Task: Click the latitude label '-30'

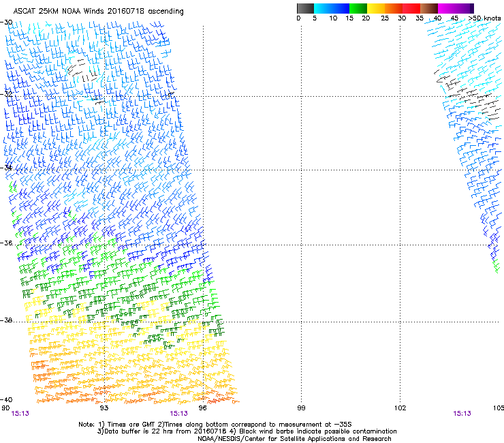Action: pos(6,22)
